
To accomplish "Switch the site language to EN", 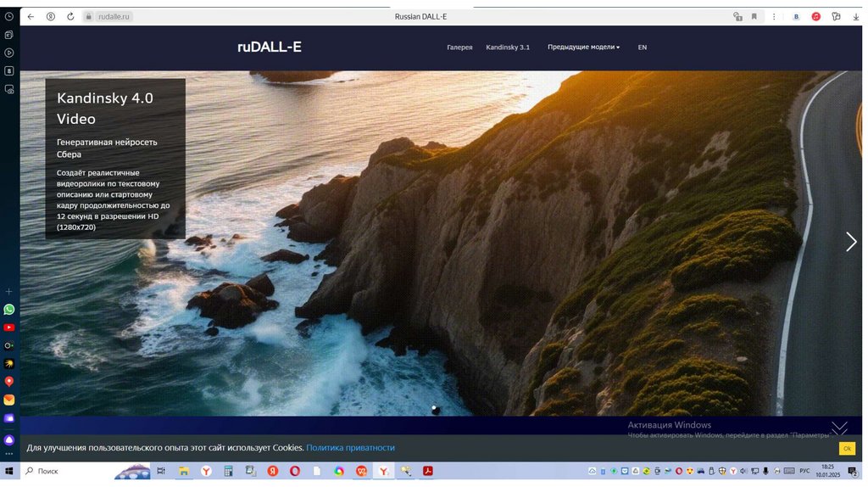I will pyautogui.click(x=643, y=48).
